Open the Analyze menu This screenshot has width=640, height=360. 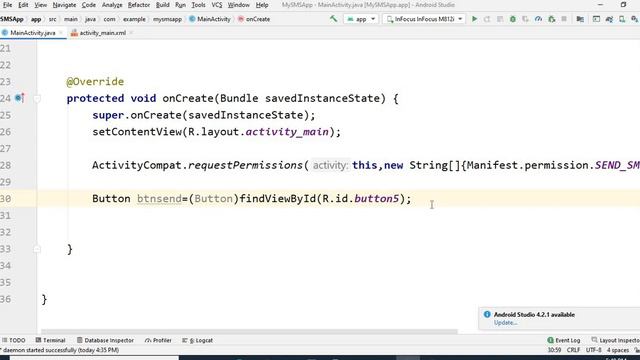[x=112, y=5]
